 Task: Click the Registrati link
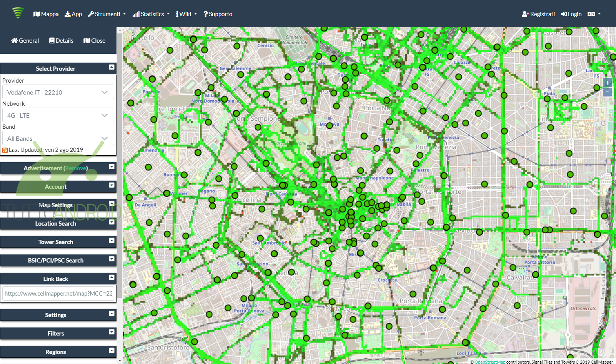[538, 14]
